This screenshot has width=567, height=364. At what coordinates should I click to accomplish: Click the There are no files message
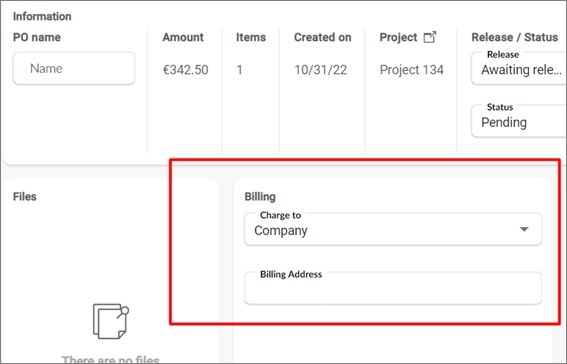110,360
